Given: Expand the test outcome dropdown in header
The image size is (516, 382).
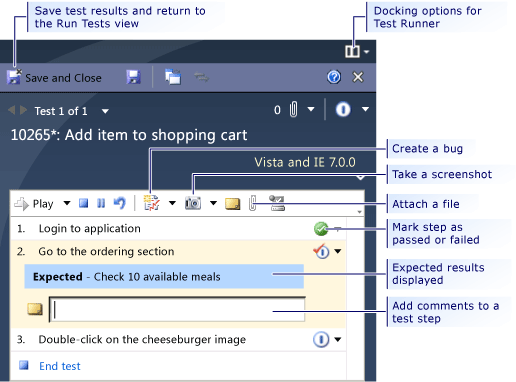Looking at the screenshot, I should tap(366, 109).
